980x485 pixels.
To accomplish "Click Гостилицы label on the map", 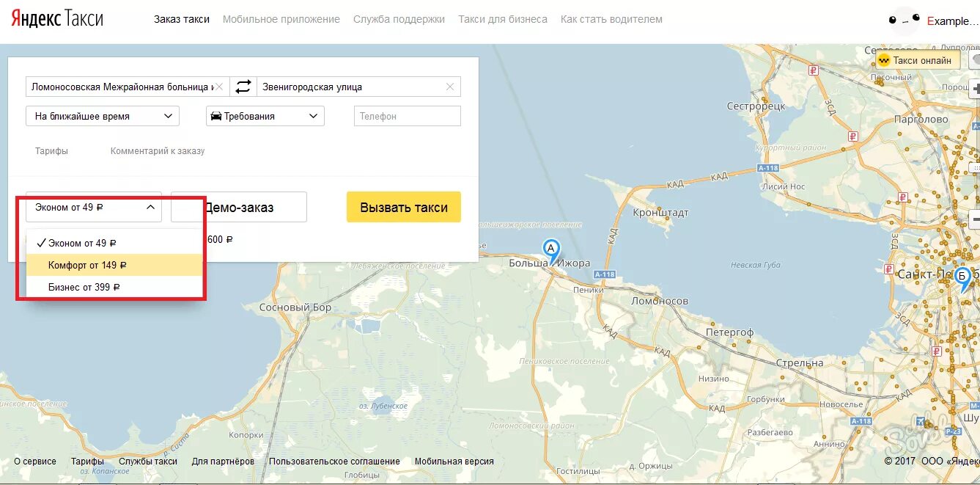I will (578, 470).
